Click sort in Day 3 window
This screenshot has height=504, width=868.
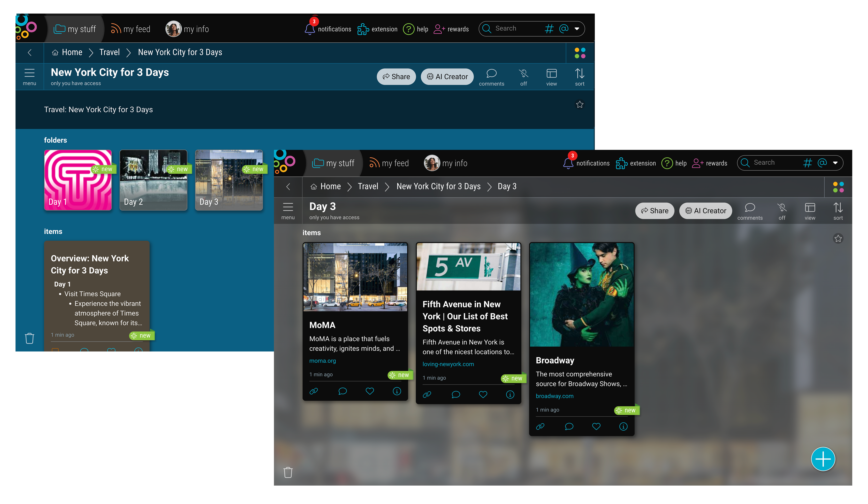click(x=838, y=211)
